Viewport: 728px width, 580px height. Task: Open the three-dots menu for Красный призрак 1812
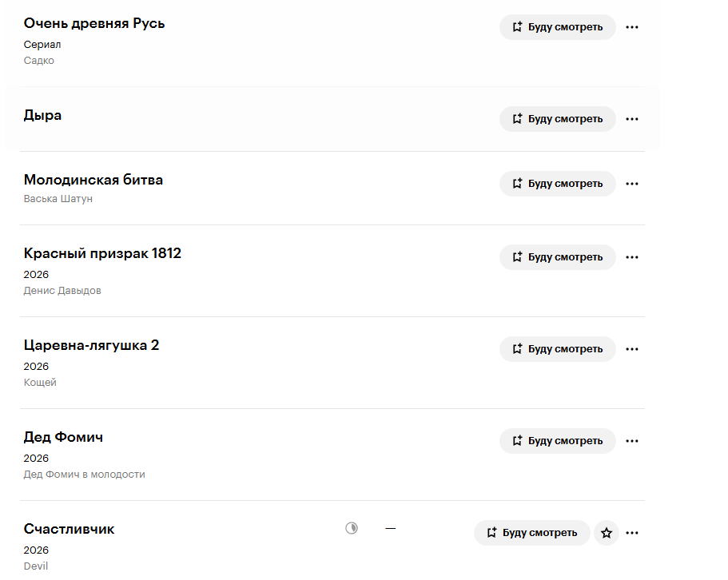pos(632,257)
